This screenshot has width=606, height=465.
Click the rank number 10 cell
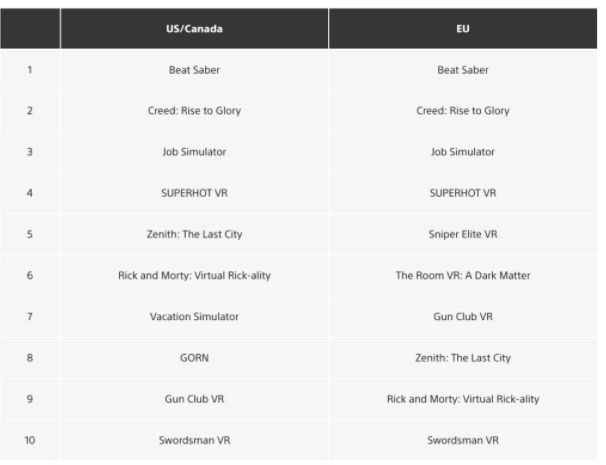pos(30,439)
